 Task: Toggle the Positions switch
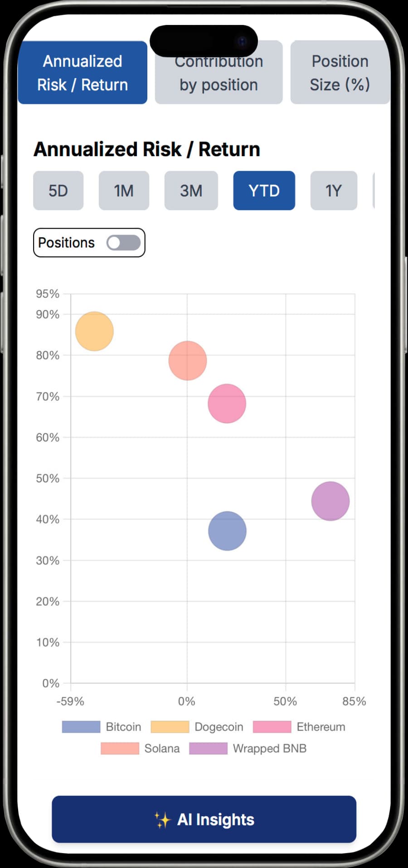click(x=123, y=243)
